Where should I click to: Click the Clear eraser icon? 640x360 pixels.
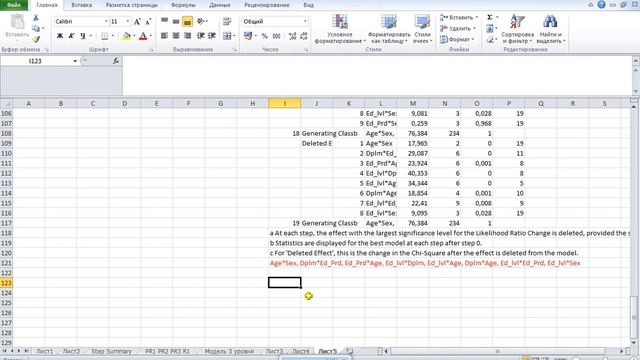click(x=490, y=40)
